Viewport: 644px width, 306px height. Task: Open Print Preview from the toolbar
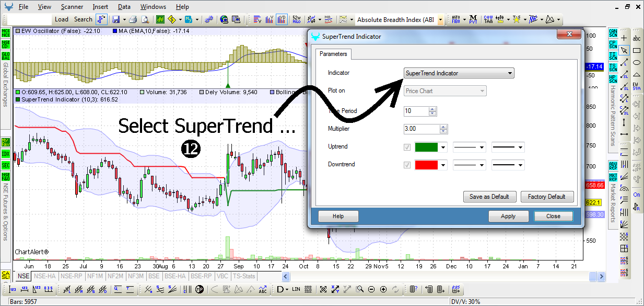(145, 19)
